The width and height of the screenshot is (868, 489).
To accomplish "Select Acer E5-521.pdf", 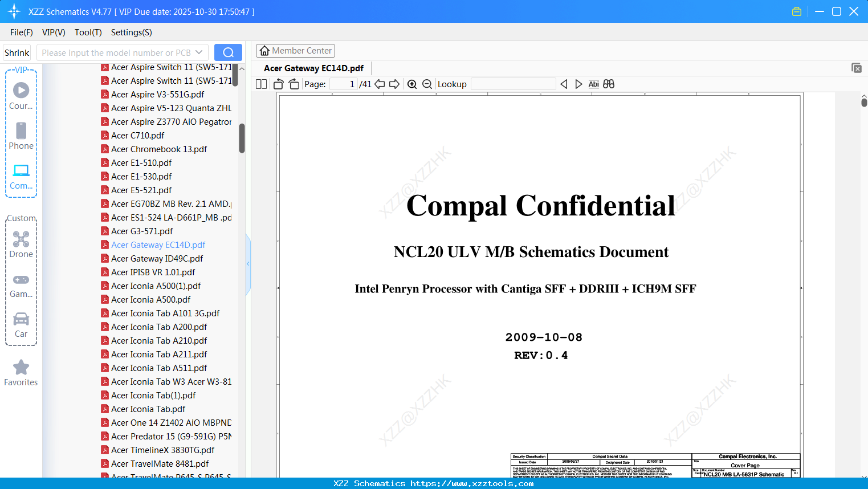I will click(136, 190).
